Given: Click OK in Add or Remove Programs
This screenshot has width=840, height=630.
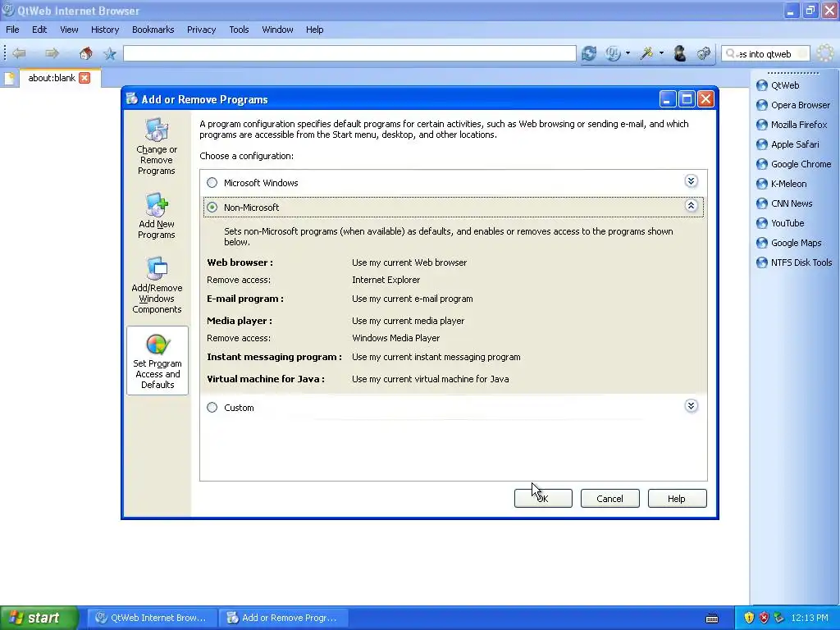Looking at the screenshot, I should tap(543, 499).
